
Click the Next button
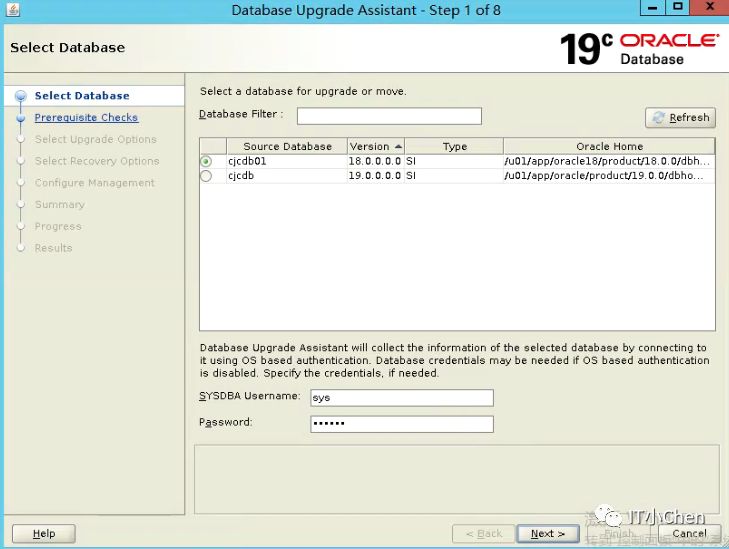tap(548, 534)
